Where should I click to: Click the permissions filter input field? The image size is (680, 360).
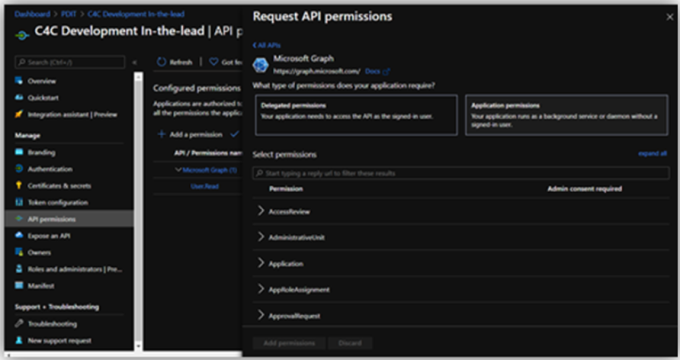[x=461, y=173]
